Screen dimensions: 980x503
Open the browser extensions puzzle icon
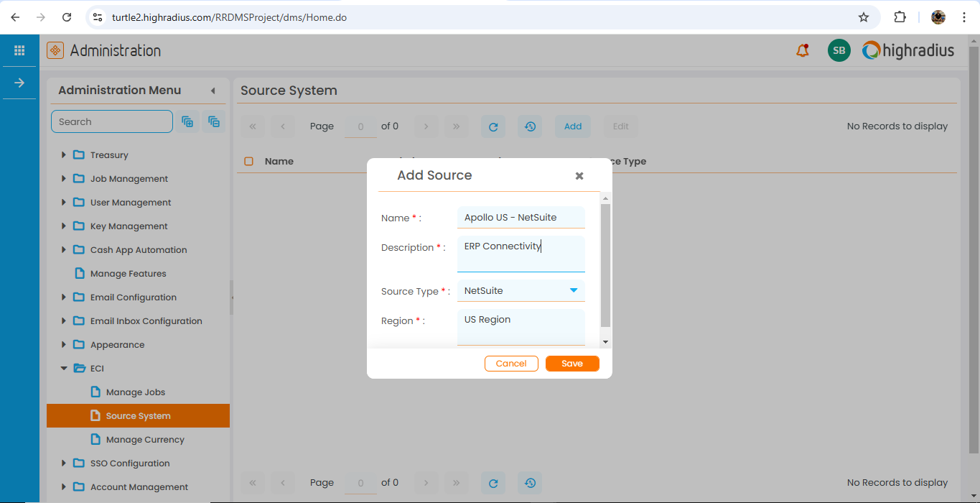coord(900,17)
